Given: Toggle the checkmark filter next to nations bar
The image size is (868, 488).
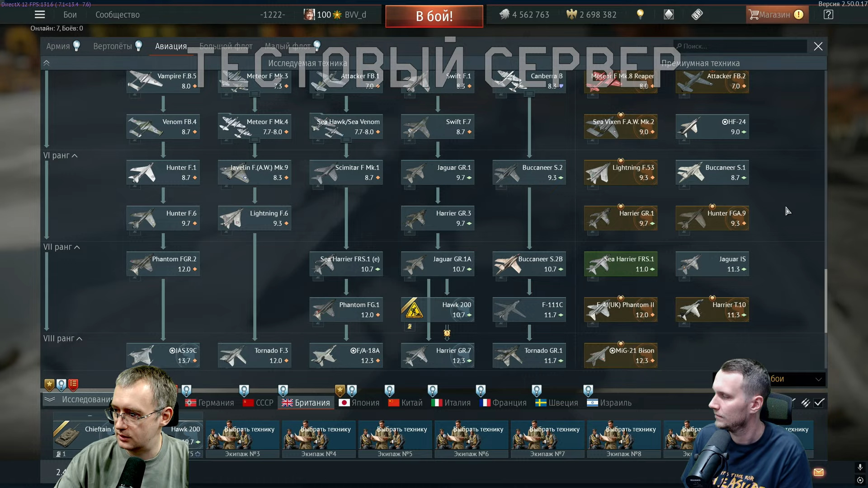Looking at the screenshot, I should pyautogui.click(x=819, y=403).
